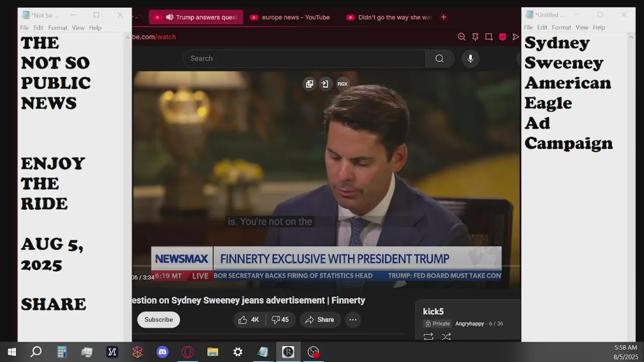Click Subscribe button under video
The image size is (644, 362).
(158, 320)
